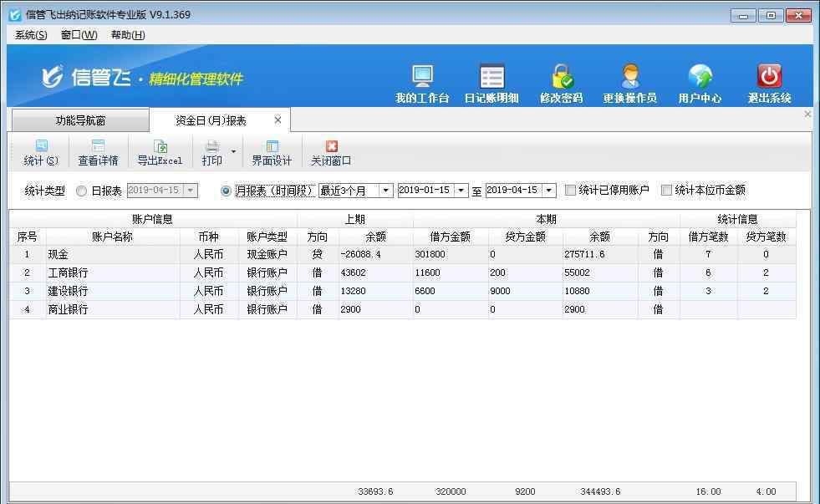
Task: Open the 帮助(H) menu
Action: [128, 35]
